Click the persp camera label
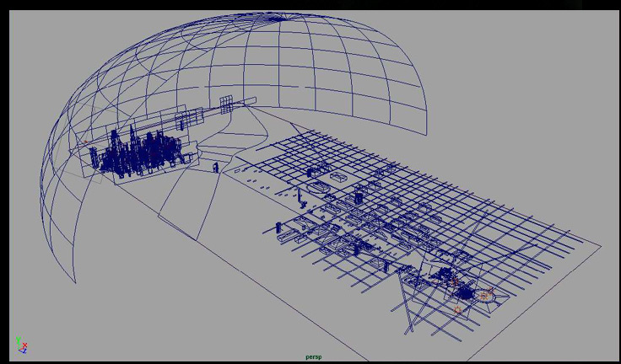Image resolution: width=621 pixels, height=364 pixels. tap(314, 357)
